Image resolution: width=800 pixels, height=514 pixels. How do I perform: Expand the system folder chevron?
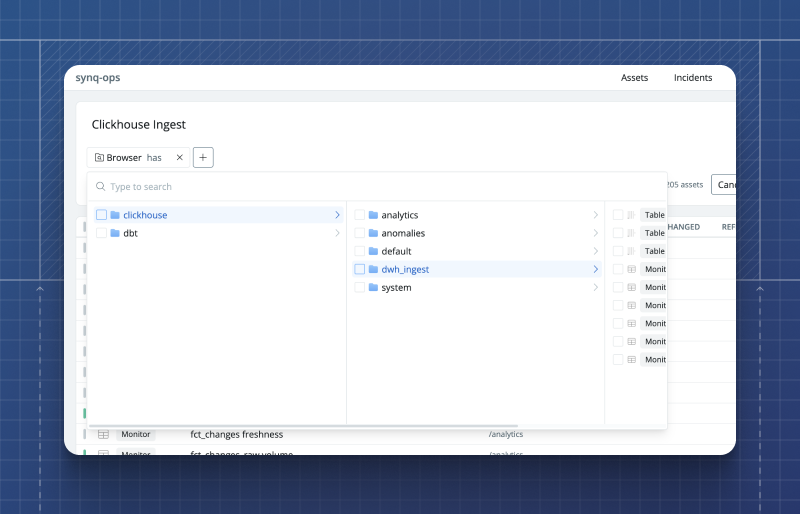pyautogui.click(x=595, y=287)
